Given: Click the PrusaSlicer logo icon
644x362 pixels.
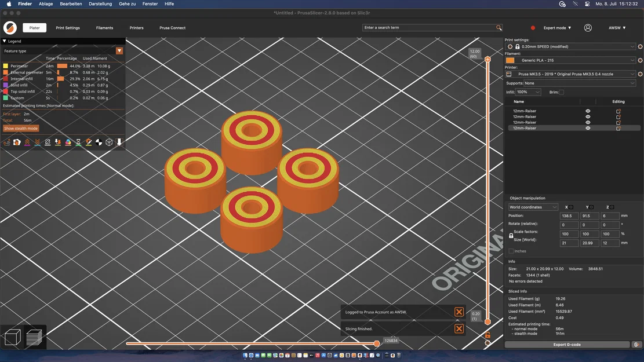Looking at the screenshot, I should (10, 27).
